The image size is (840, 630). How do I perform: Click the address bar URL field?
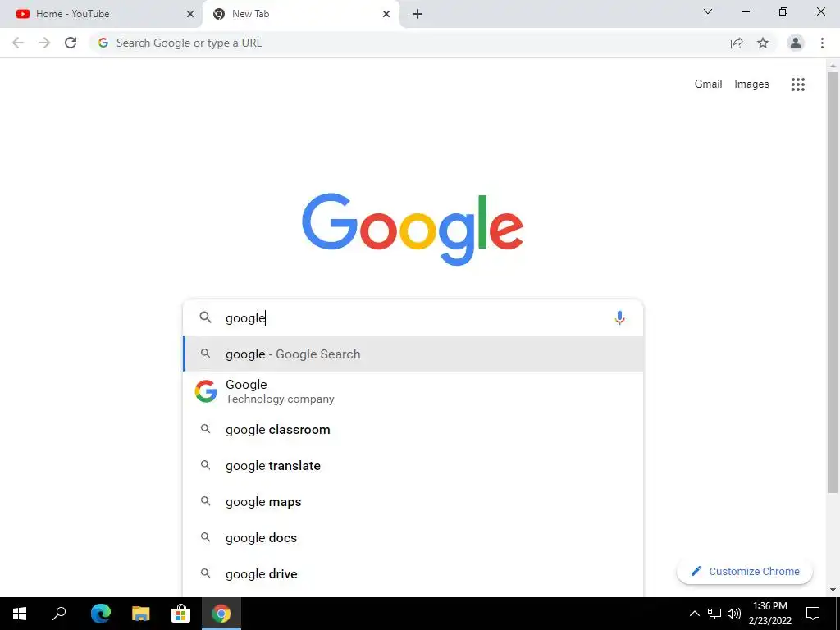coord(407,43)
